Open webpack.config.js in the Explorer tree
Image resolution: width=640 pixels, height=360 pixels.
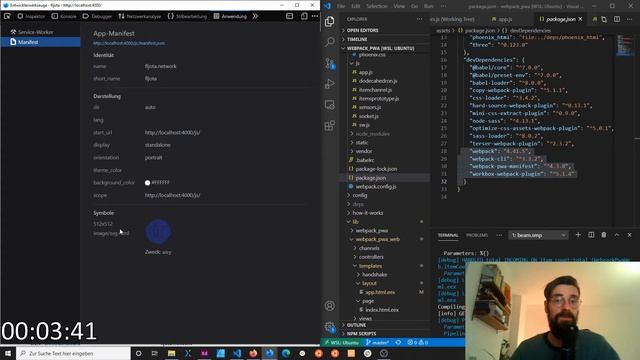click(376, 187)
